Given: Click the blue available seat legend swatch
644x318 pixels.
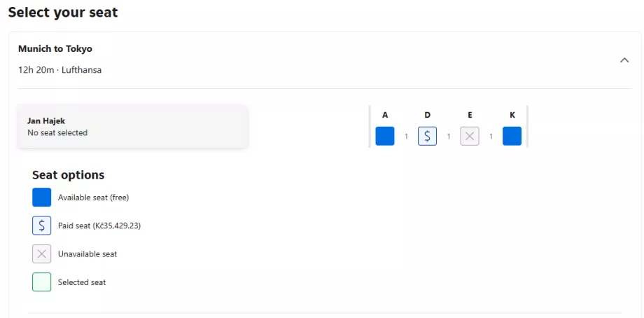Looking at the screenshot, I should pos(42,198).
